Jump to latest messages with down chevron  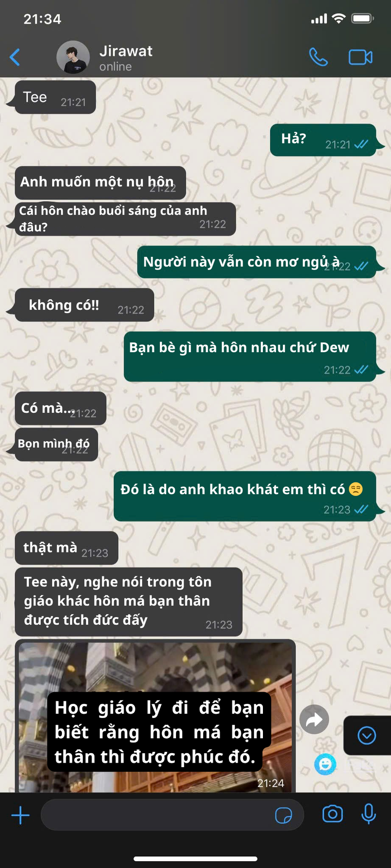[367, 736]
